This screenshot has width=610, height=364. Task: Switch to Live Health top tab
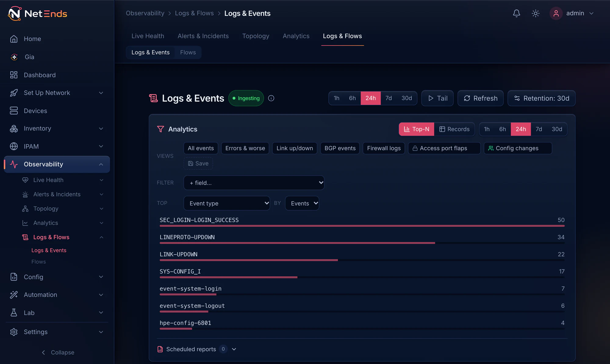coord(148,36)
